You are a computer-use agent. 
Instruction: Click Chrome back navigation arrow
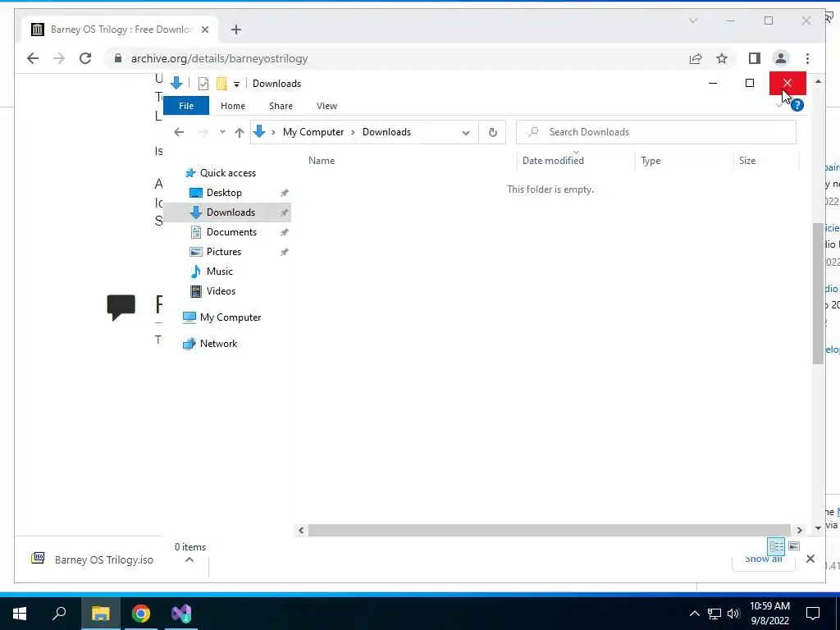[33, 58]
